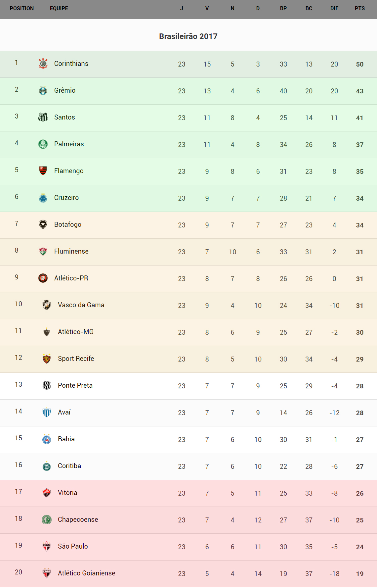Click the Flamengo club crest icon

(43, 171)
